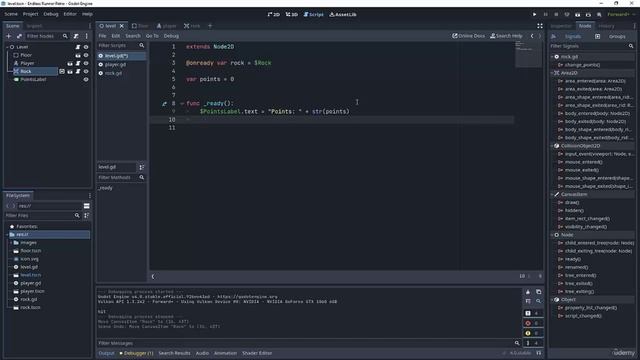Open the script editor File menu
The image size is (640, 360).
[x=102, y=36]
